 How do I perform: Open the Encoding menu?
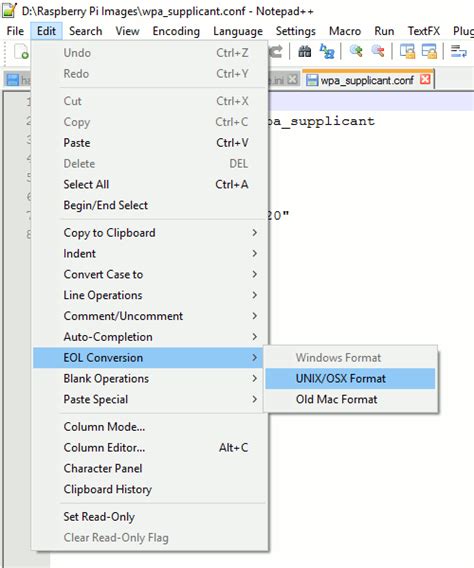(176, 31)
